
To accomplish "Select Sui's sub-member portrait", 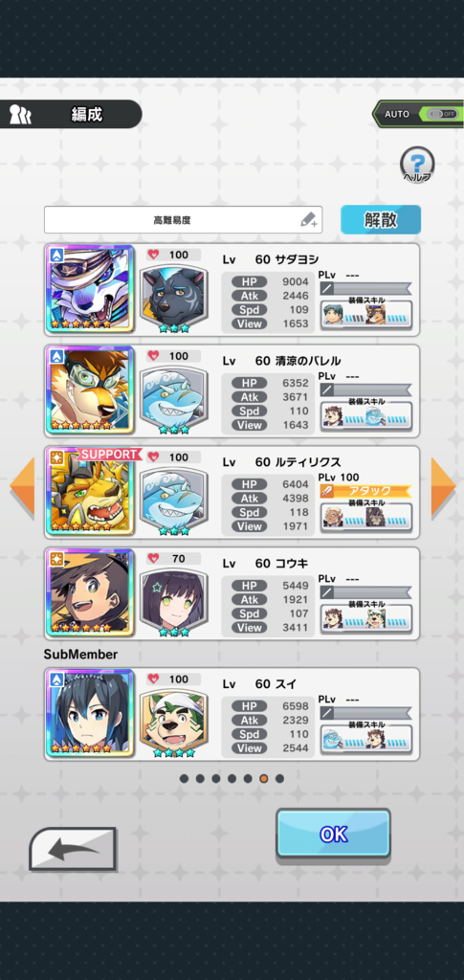I will pos(90,713).
